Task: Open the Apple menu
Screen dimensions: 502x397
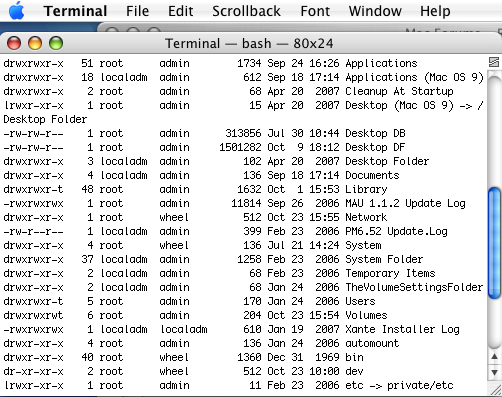Action: tap(17, 10)
